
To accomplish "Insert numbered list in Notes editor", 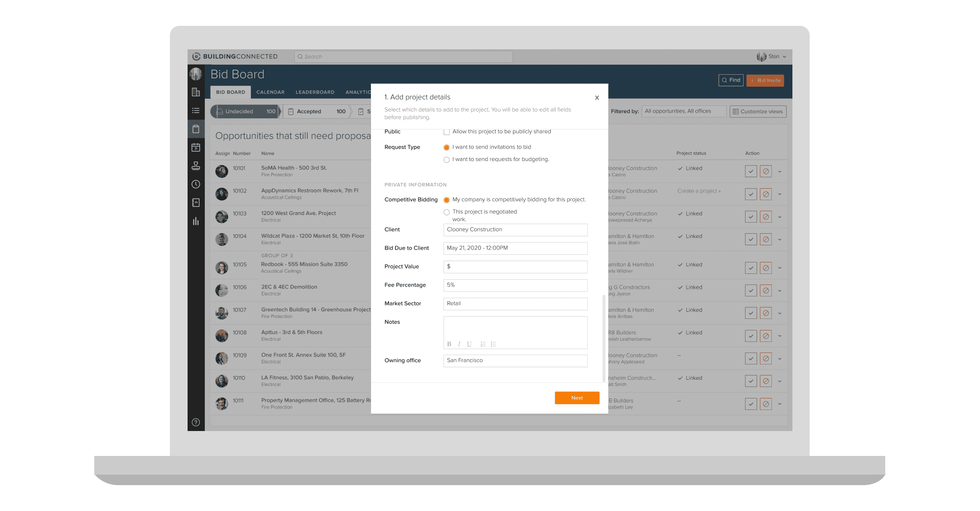I will pyautogui.click(x=483, y=344).
